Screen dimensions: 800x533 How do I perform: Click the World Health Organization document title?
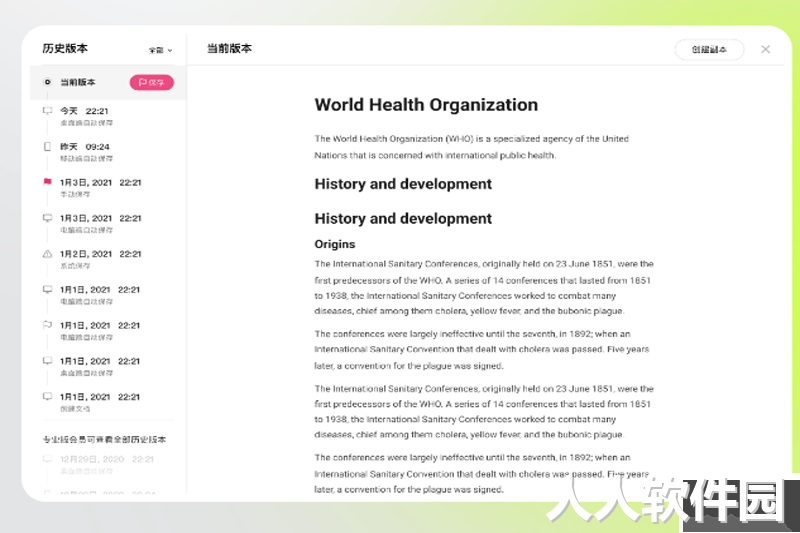[x=426, y=105]
